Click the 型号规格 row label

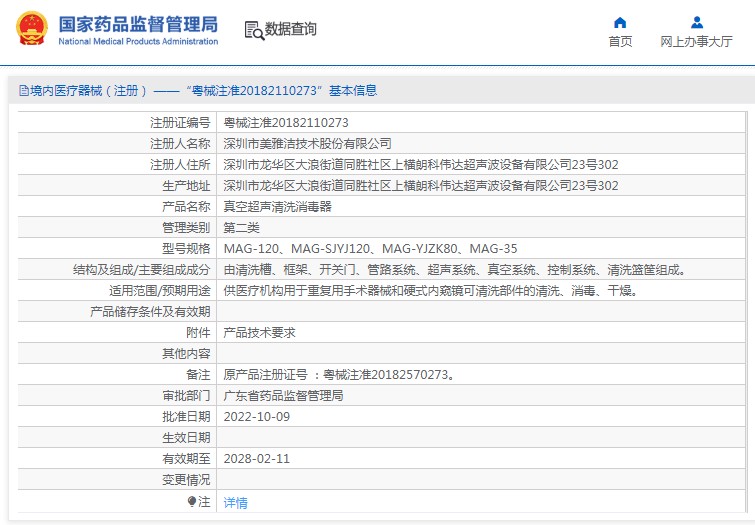tap(186, 249)
